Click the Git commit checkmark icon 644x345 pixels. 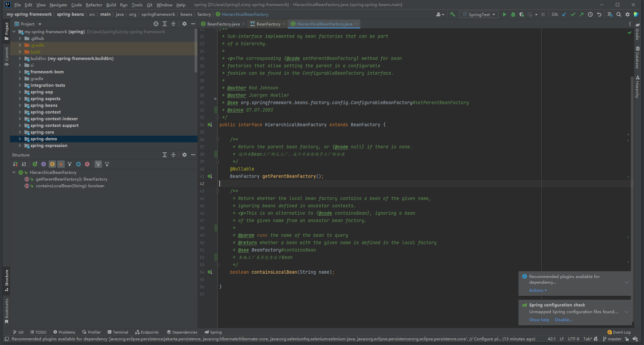point(573,14)
